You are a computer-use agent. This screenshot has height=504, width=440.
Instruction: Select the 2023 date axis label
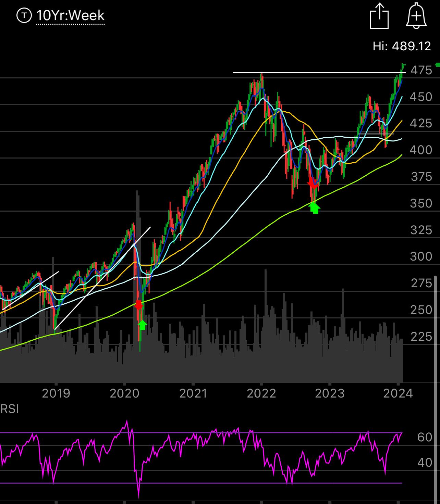click(330, 393)
